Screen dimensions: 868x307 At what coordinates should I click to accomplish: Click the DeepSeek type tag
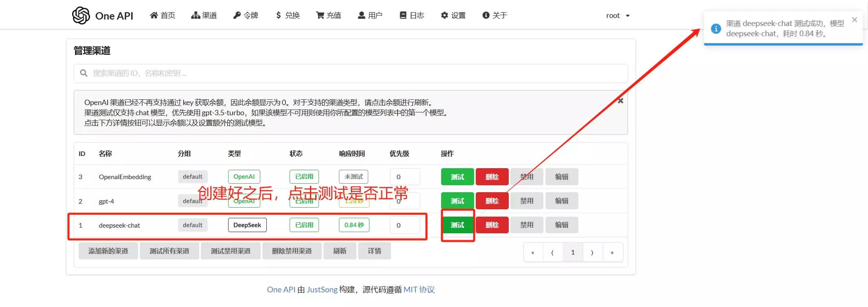(247, 225)
